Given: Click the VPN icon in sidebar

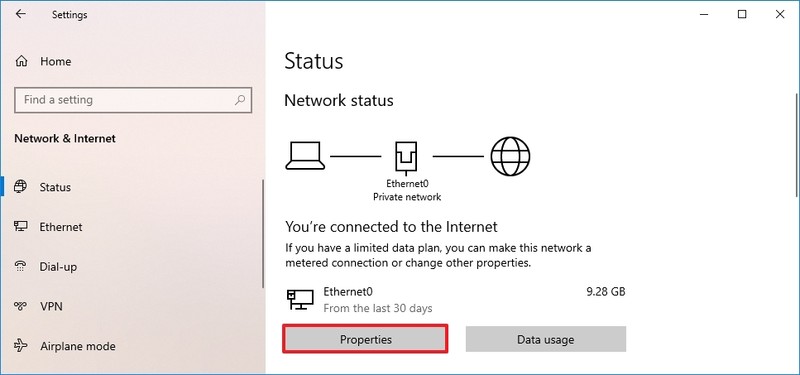Looking at the screenshot, I should click(x=21, y=306).
